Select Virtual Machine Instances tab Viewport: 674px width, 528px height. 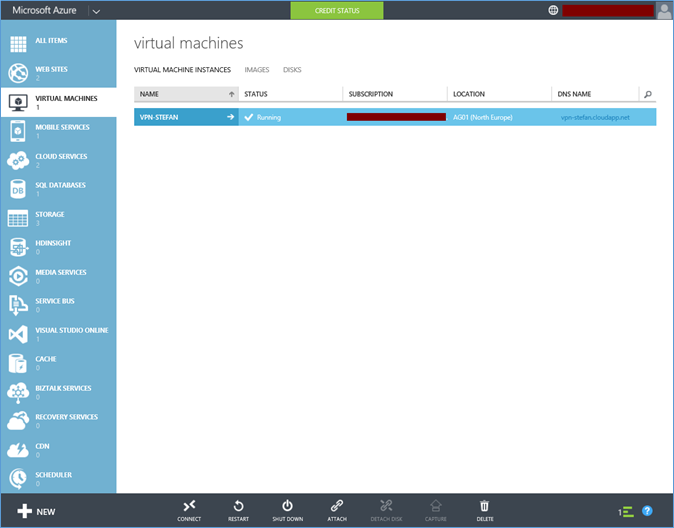(182, 70)
